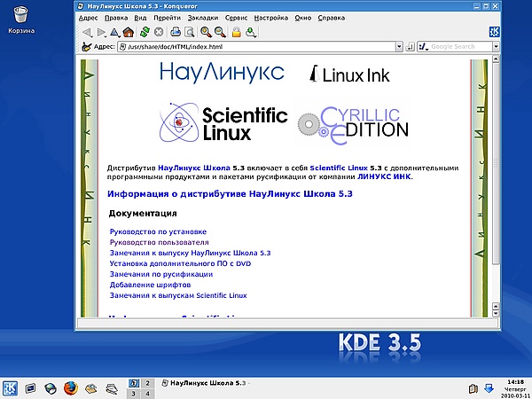Screen dimensions: 532x399
Task: Switch to virtual desktop 4 in pager
Action: pyautogui.click(x=147, y=393)
